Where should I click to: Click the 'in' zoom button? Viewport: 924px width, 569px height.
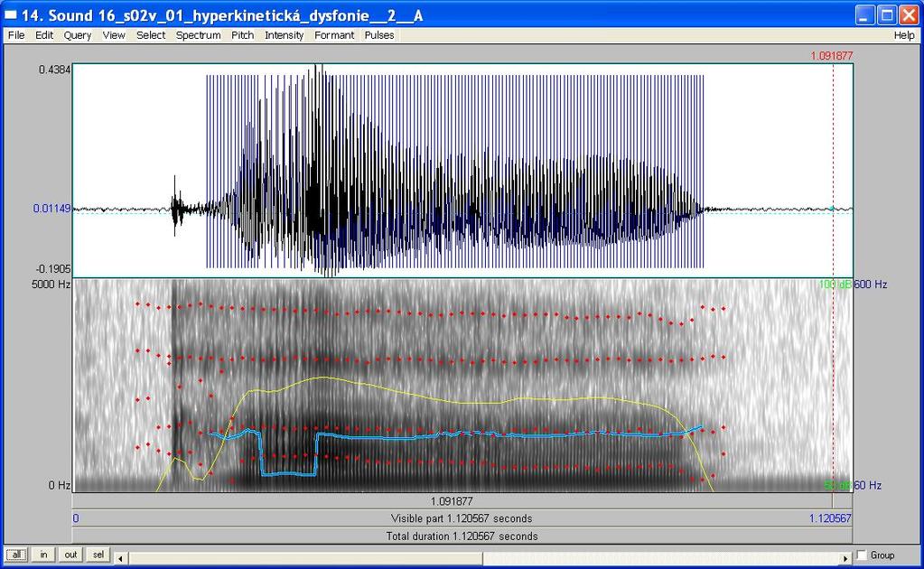click(x=43, y=555)
